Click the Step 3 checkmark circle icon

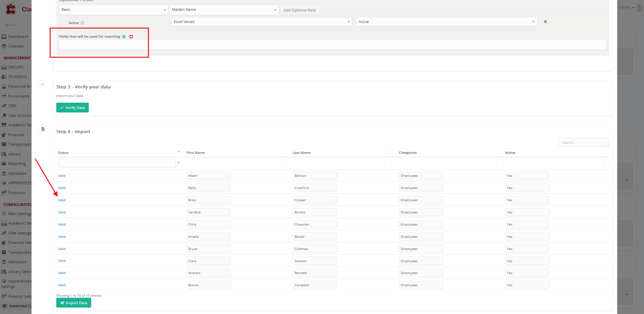[42, 84]
